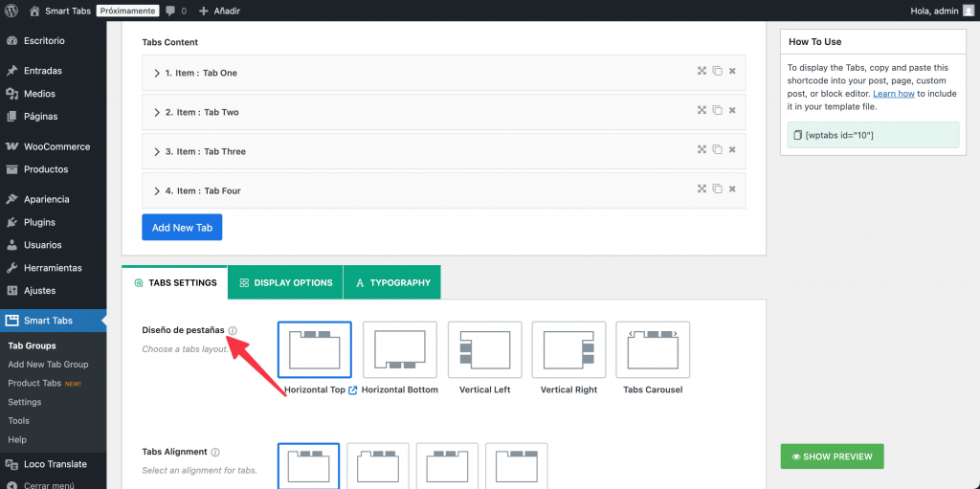Duplicate the Tab Four item
Viewport: 980px width, 489px height.
(x=718, y=189)
